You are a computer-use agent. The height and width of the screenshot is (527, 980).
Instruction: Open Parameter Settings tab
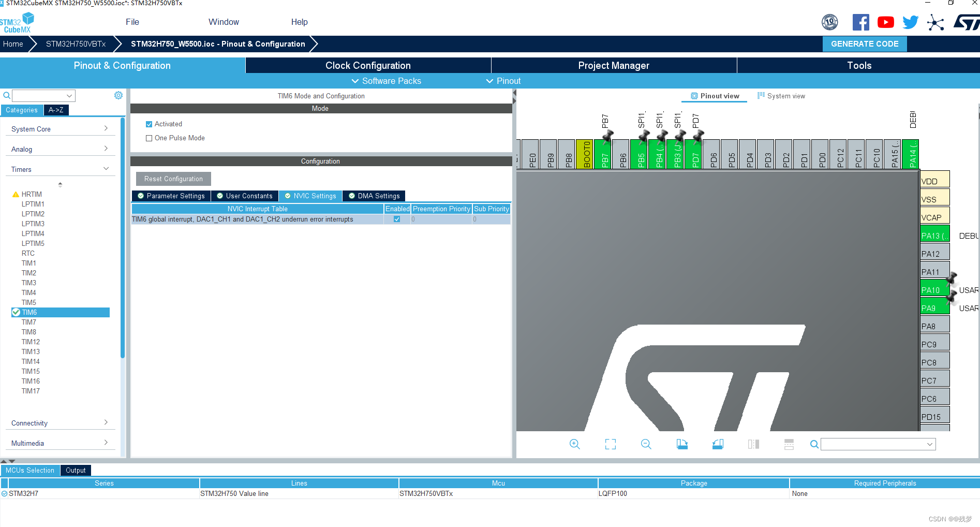point(171,196)
